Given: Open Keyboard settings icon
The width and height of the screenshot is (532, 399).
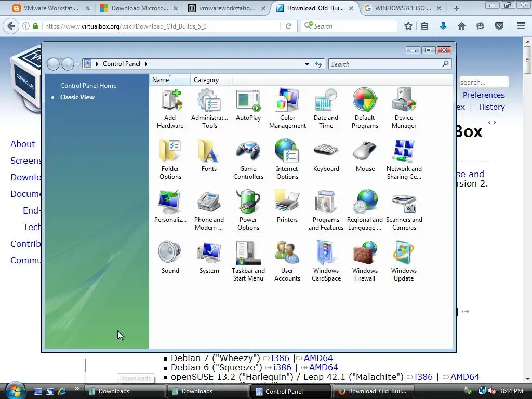Looking at the screenshot, I should tap(326, 156).
